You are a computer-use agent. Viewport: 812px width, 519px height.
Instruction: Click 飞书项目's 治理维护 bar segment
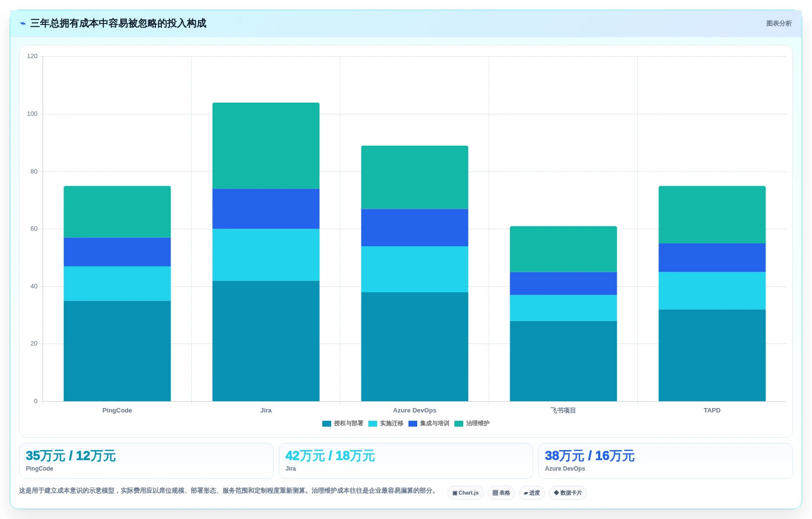click(x=564, y=249)
